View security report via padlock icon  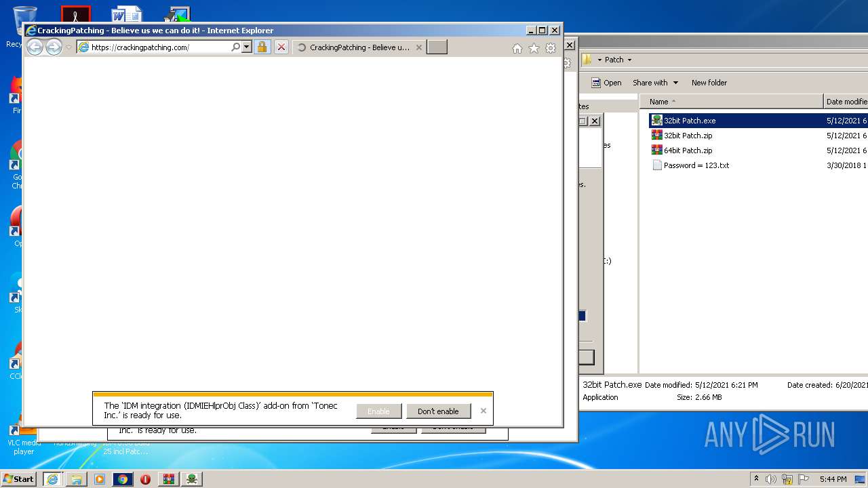(x=262, y=47)
